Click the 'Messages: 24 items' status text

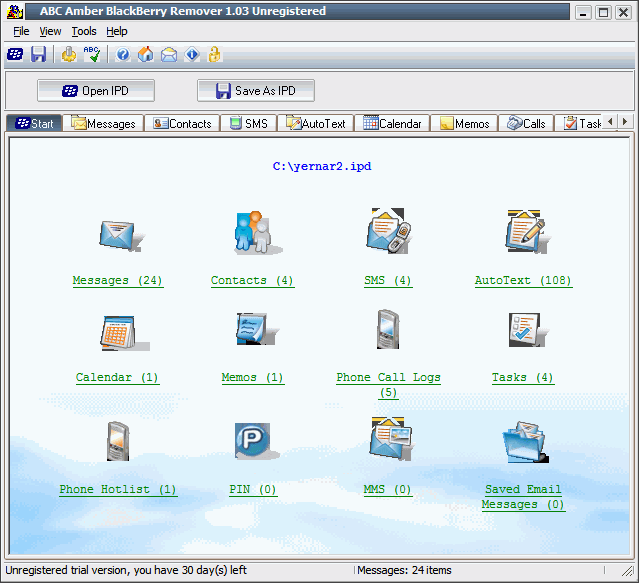click(x=404, y=570)
